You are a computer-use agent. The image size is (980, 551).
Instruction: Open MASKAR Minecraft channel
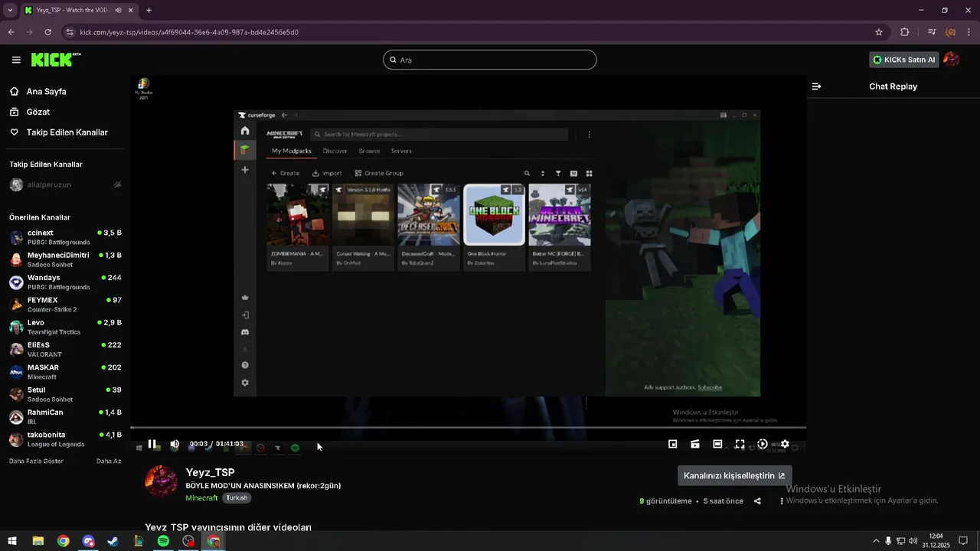pos(65,372)
